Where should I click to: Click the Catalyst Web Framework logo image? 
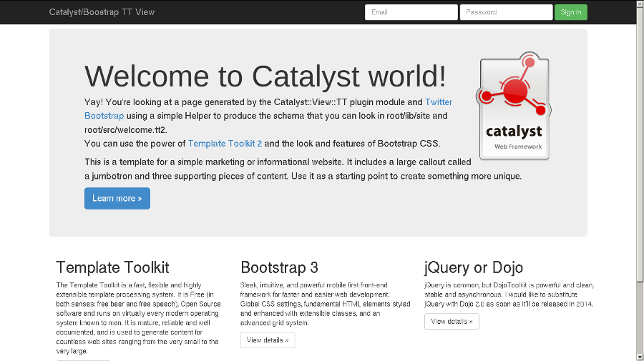(x=513, y=105)
